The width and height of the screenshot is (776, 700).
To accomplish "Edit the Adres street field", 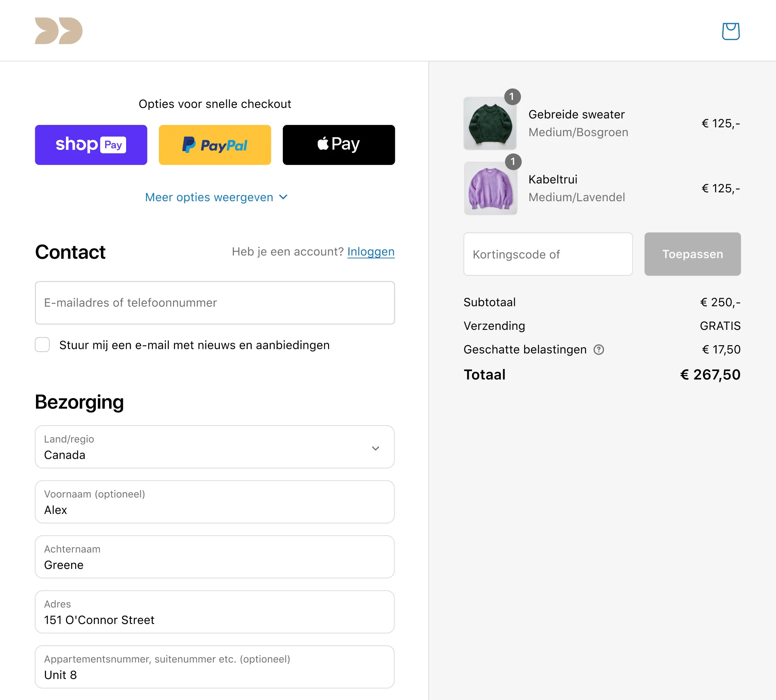I will [215, 612].
